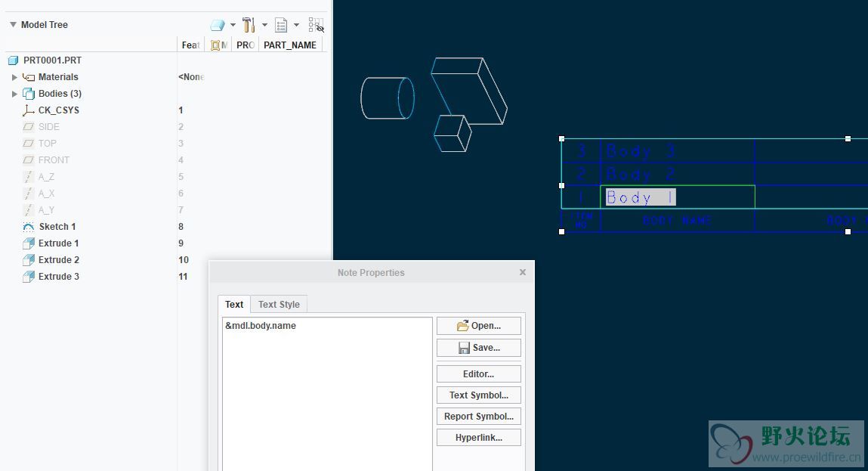Click the cylinder body in the drawing view
Image resolution: width=868 pixels, height=471 pixels.
pos(387,98)
